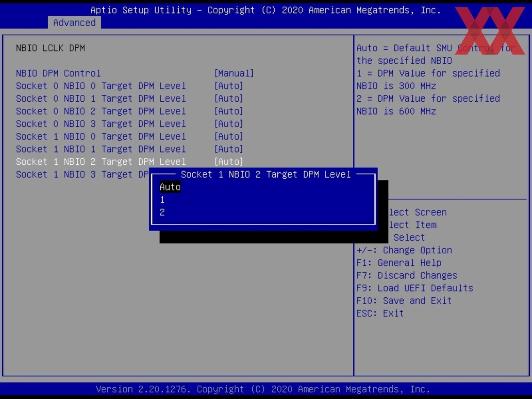
Task: Click the F9: Load UEFI Defaults hint
Action: 415,288
